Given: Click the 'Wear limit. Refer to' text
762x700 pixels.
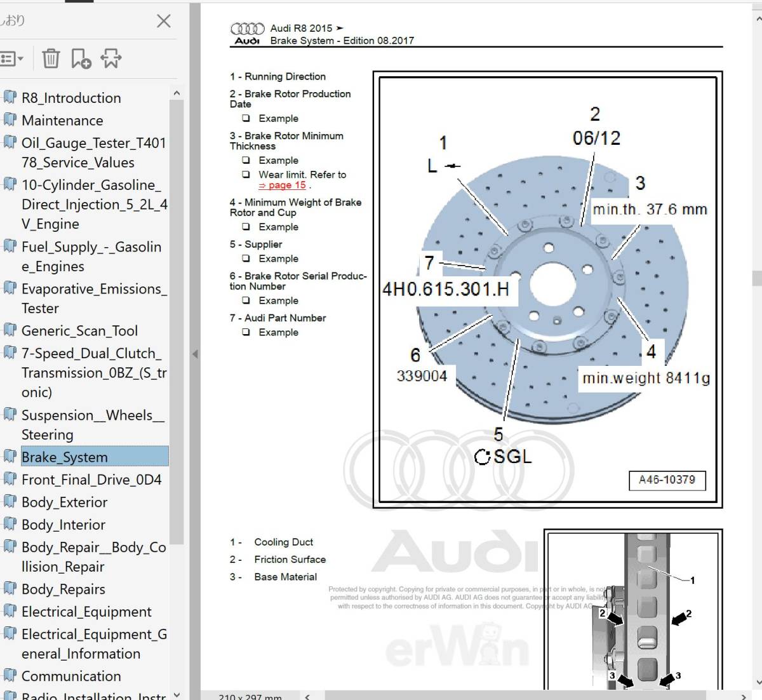Looking at the screenshot, I should pyautogui.click(x=302, y=175).
